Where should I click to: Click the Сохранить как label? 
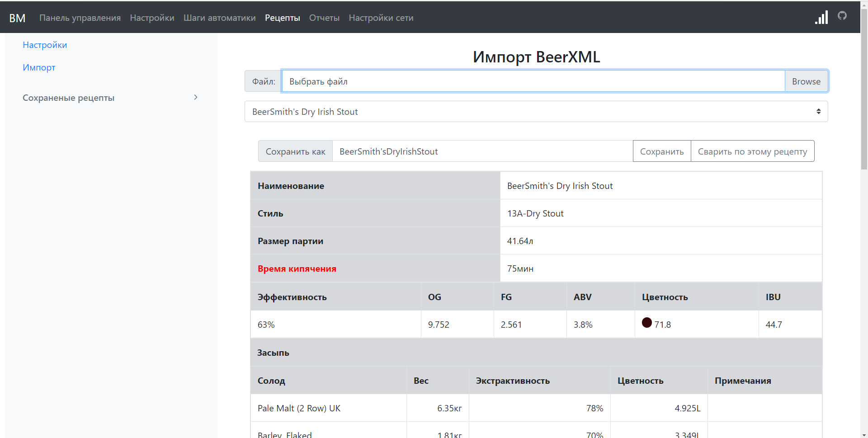[296, 151]
